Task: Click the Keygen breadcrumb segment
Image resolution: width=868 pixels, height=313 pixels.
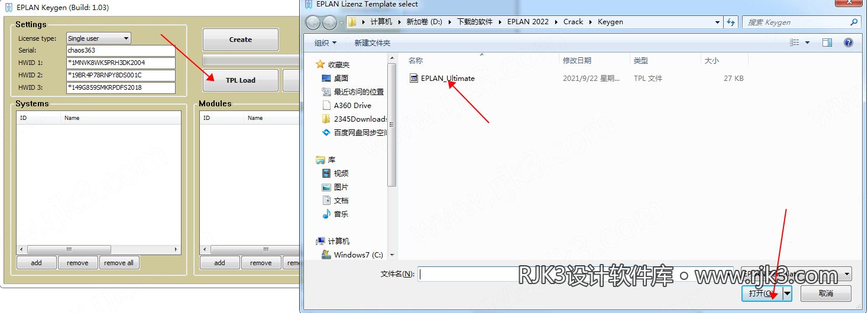Action: 610,22
